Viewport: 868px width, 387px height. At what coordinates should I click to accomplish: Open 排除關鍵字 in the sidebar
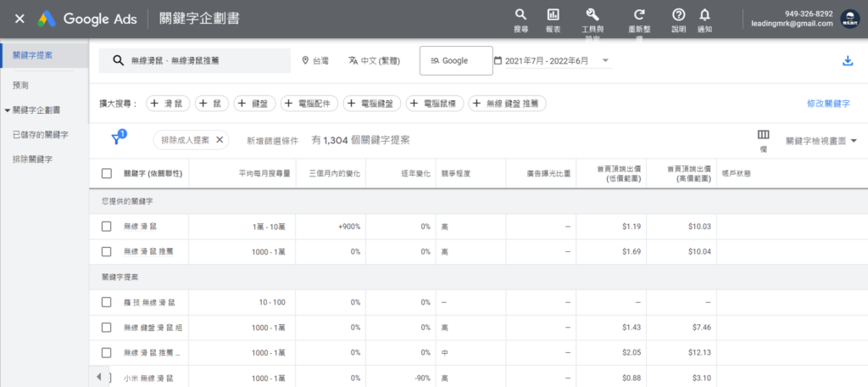[x=32, y=160]
